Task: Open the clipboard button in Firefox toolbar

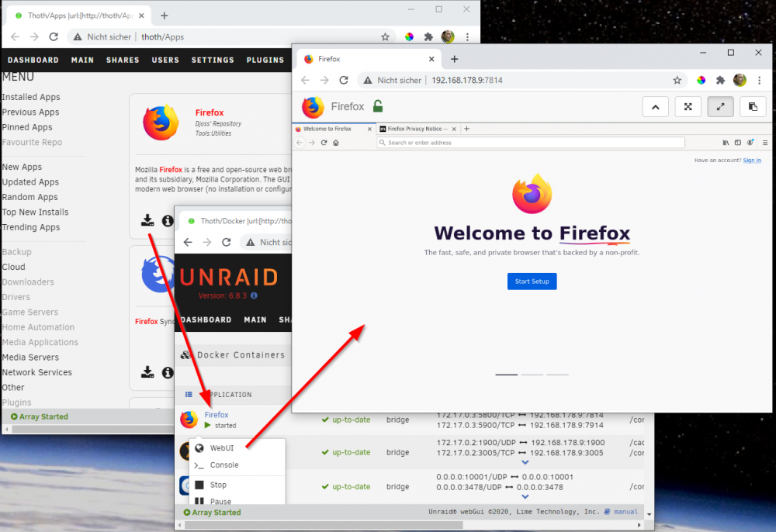Action: (x=753, y=107)
